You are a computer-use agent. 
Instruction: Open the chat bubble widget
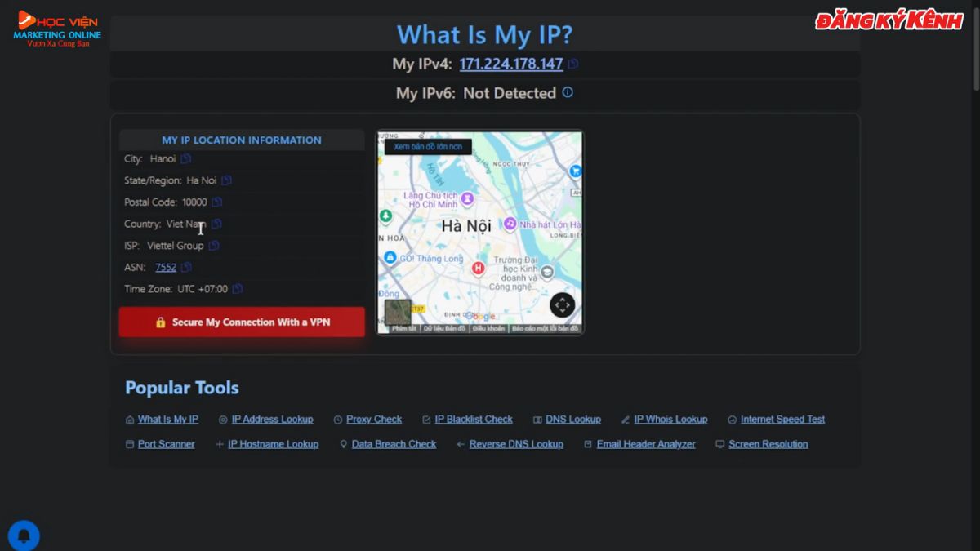[24, 535]
